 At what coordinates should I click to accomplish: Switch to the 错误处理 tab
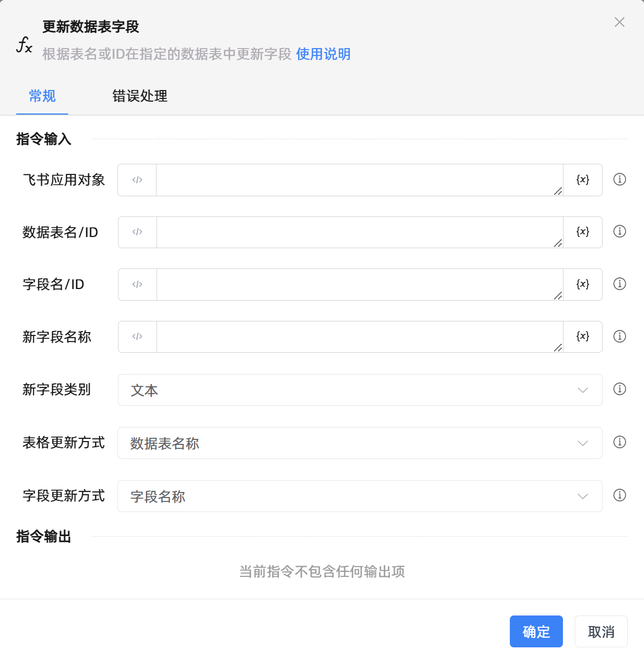pyautogui.click(x=140, y=96)
